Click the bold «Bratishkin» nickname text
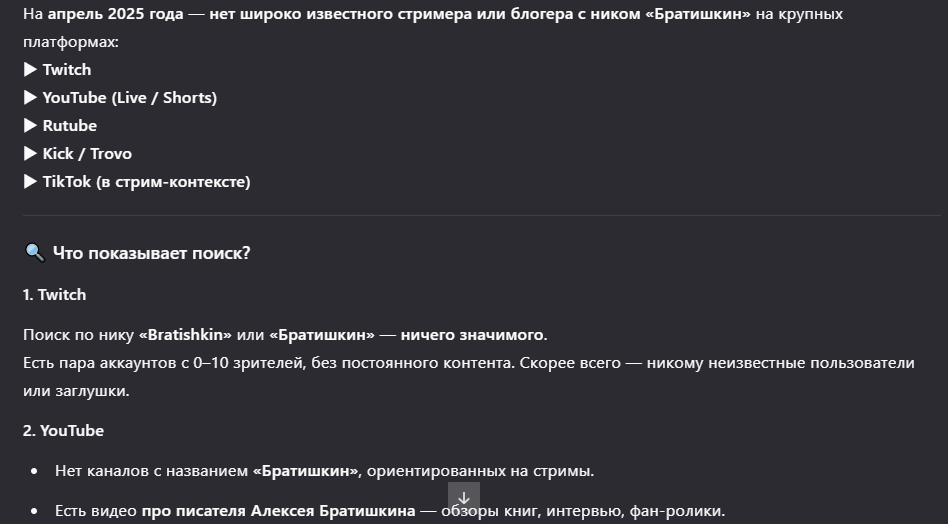The width and height of the screenshot is (948, 524). (185, 334)
